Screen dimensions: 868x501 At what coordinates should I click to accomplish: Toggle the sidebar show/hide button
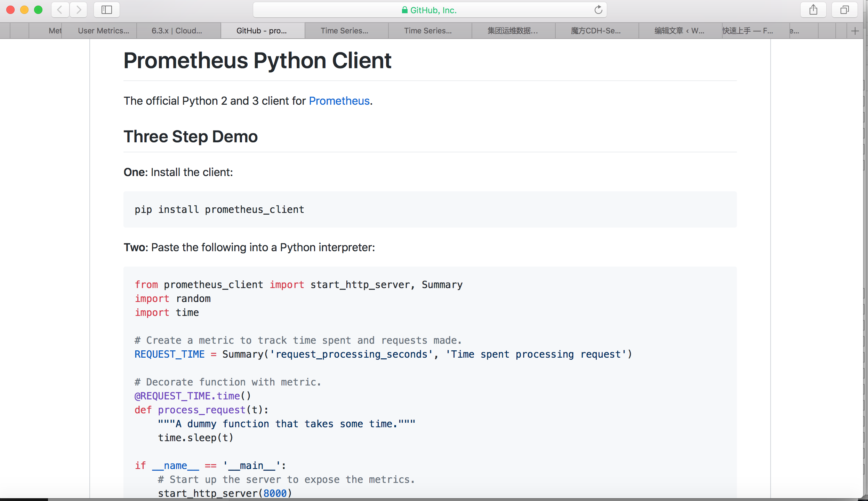point(107,10)
